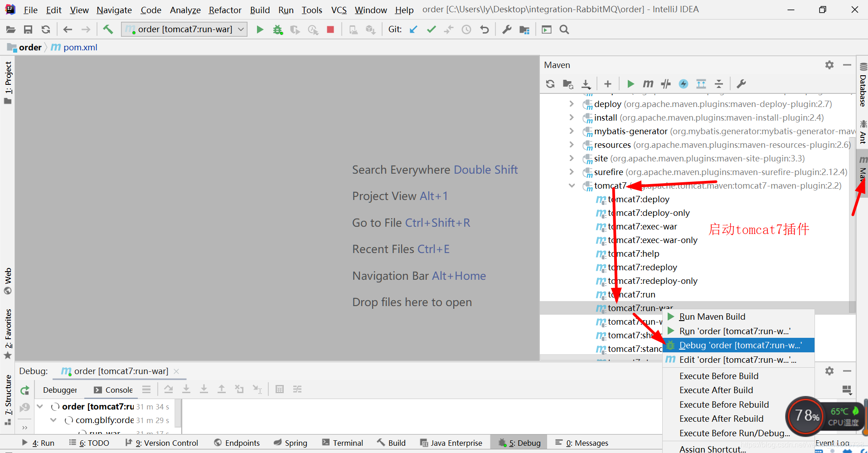Image resolution: width=868 pixels, height=453 pixels.
Task: Open the Spring tool window
Action: [291, 443]
